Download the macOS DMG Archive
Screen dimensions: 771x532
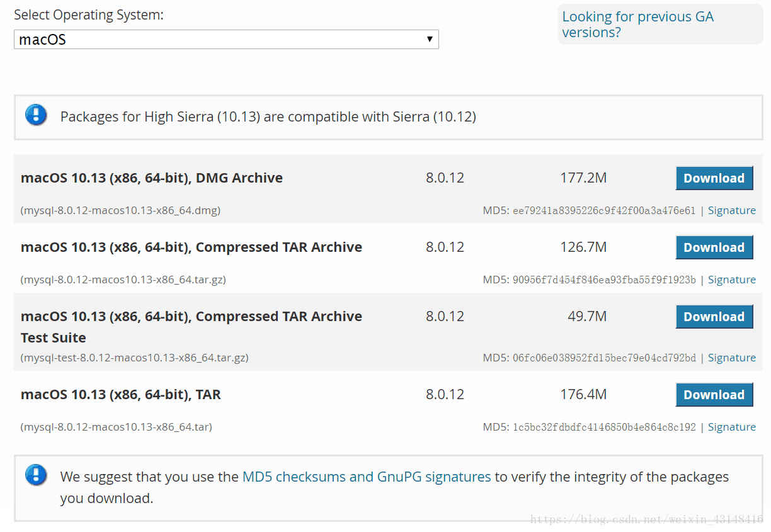[714, 178]
